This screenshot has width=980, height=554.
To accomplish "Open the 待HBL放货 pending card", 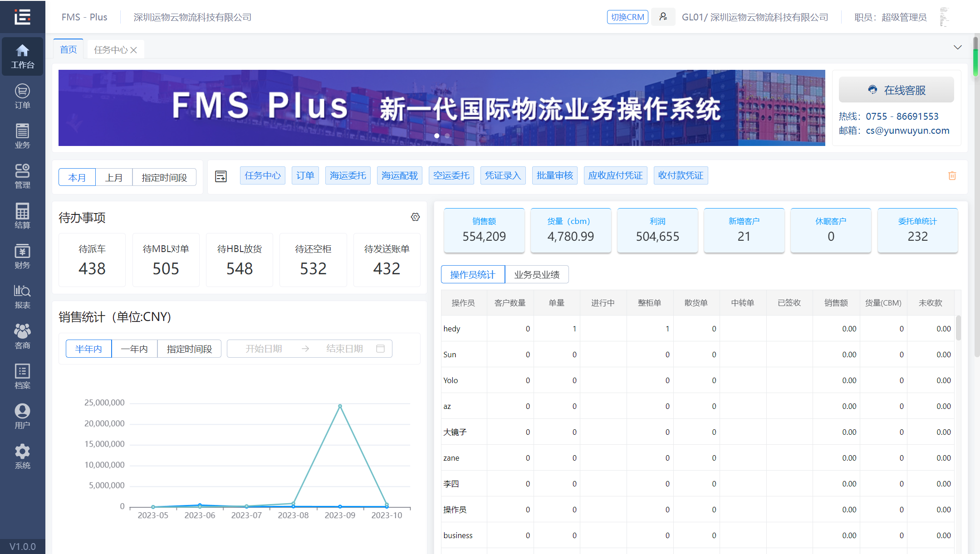I will [x=240, y=260].
